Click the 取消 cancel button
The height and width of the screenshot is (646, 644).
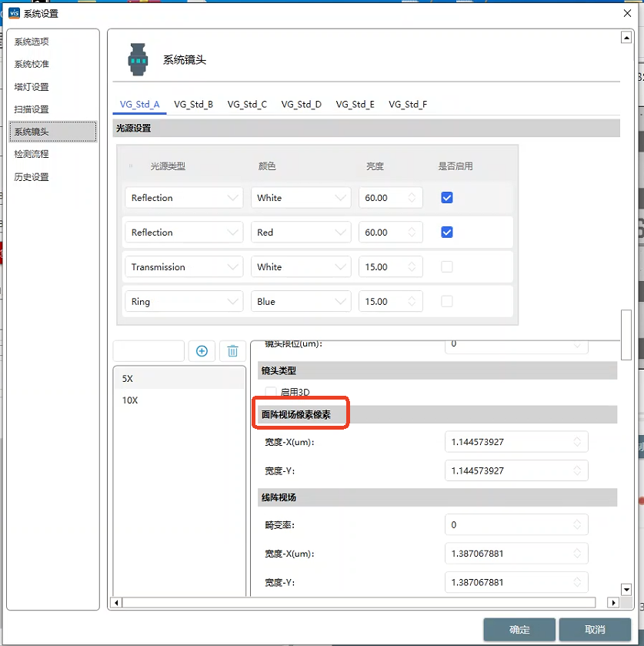595,629
